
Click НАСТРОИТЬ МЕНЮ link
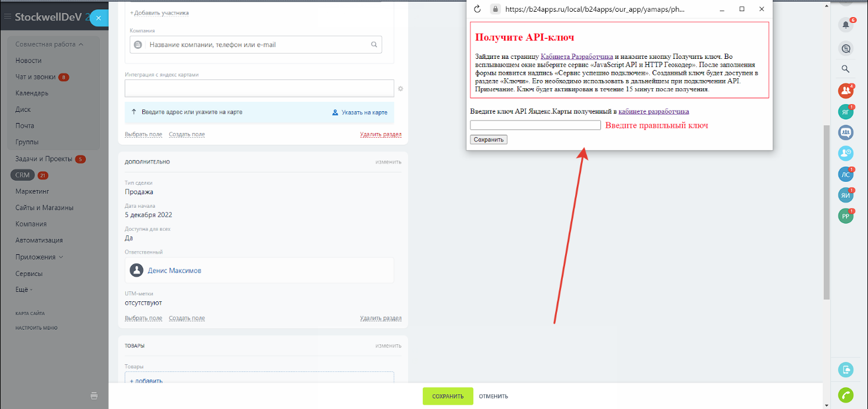click(x=36, y=328)
